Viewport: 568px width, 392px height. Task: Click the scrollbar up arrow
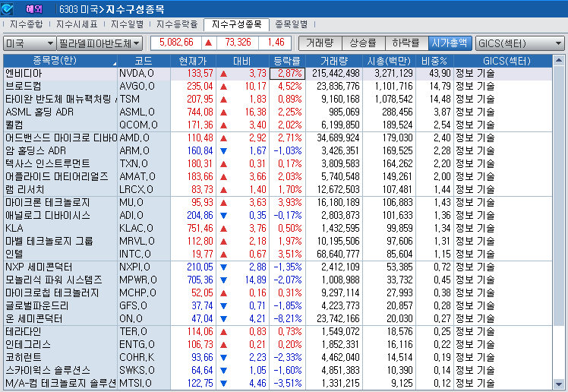(x=559, y=60)
